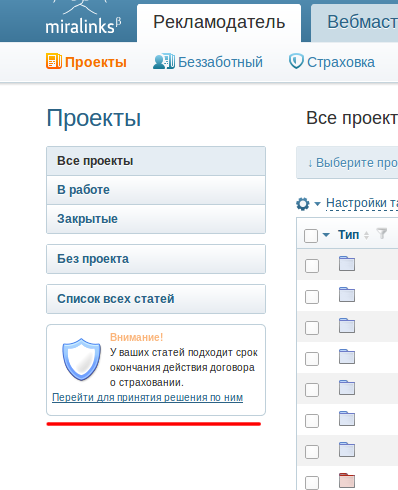Click the miralinks logo
Image resolution: width=398 pixels, height=490 pixels.
click(83, 18)
